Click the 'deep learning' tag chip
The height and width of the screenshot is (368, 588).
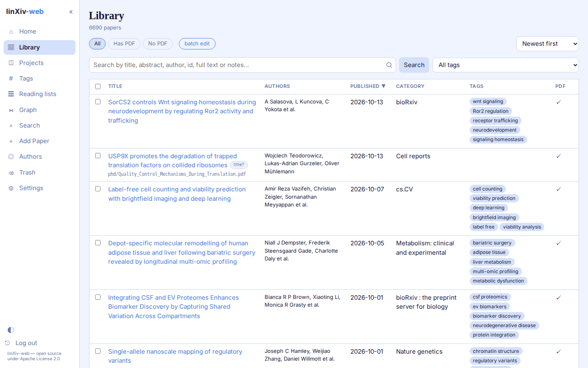[488, 208]
